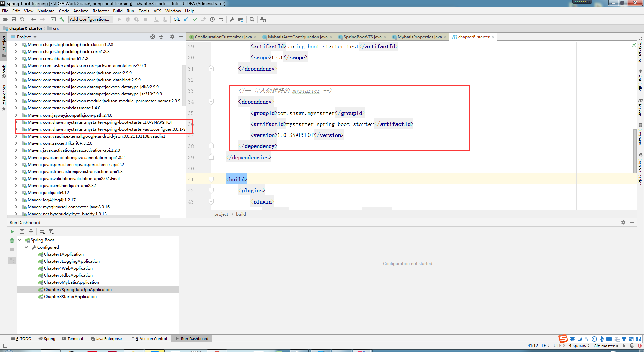Open the Project panel gear settings
Viewport: 644px width, 352px height.
click(172, 37)
